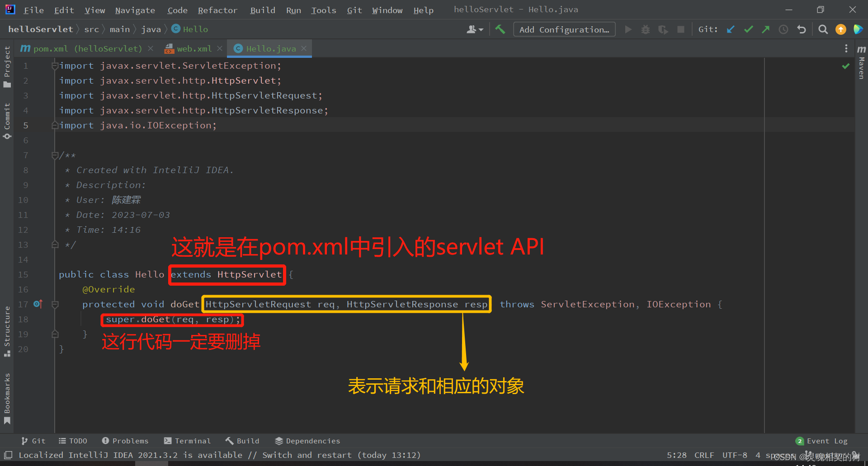Close the web.xml tab

coord(219,48)
